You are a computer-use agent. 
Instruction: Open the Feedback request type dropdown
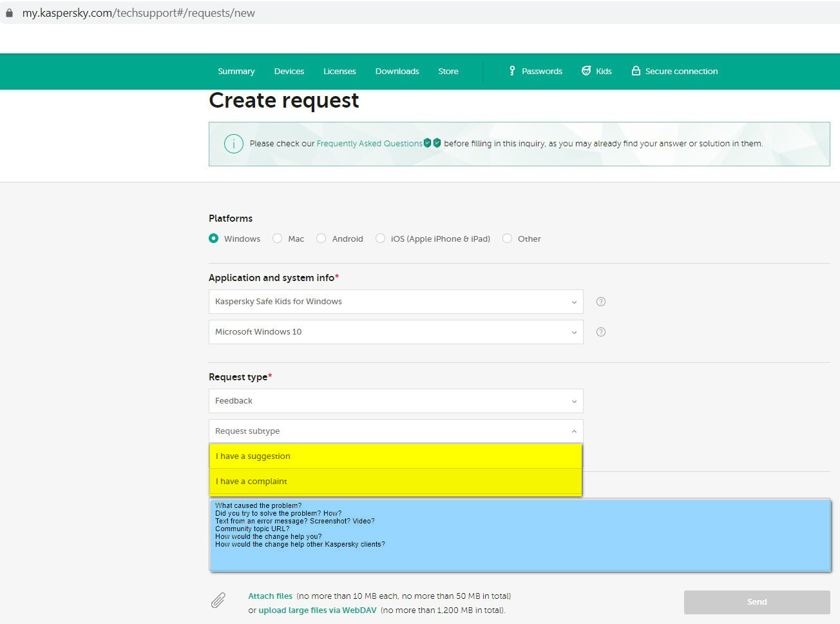point(396,401)
